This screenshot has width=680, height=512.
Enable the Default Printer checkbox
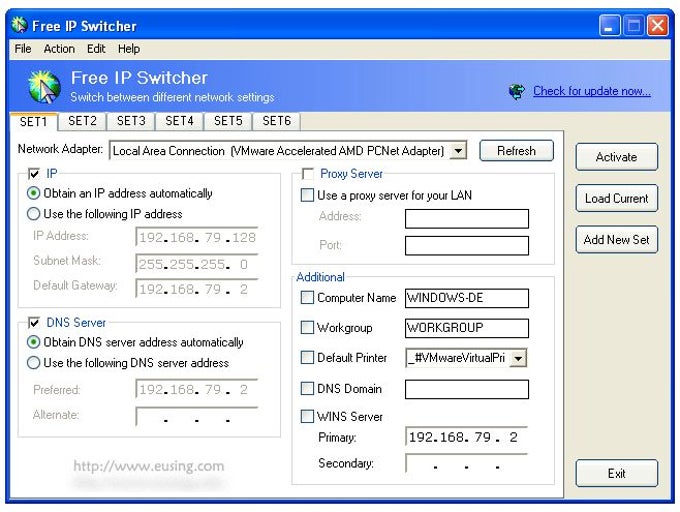click(307, 358)
